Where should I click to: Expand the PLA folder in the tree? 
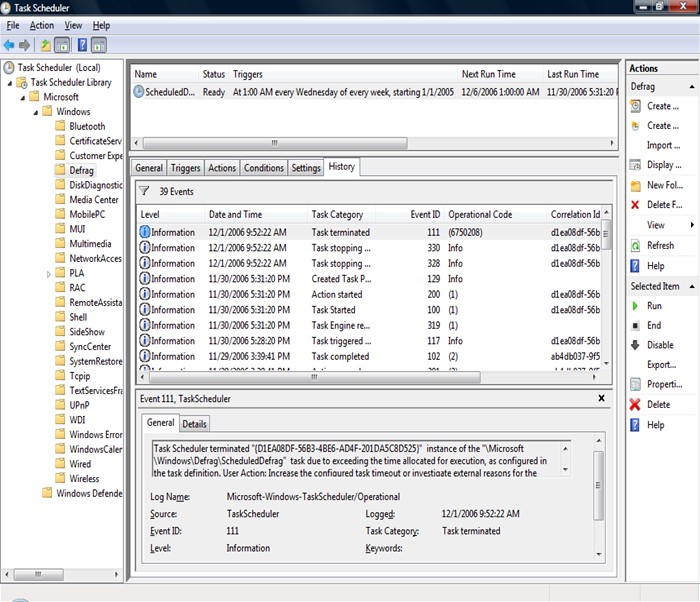click(x=48, y=273)
